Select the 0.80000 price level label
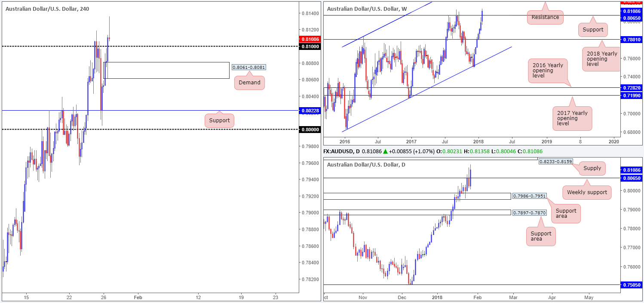 click(310, 129)
